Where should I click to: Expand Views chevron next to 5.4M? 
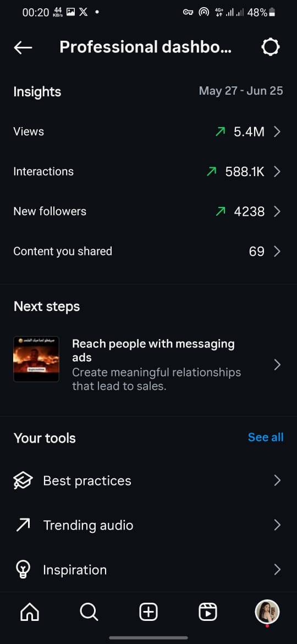tap(277, 132)
